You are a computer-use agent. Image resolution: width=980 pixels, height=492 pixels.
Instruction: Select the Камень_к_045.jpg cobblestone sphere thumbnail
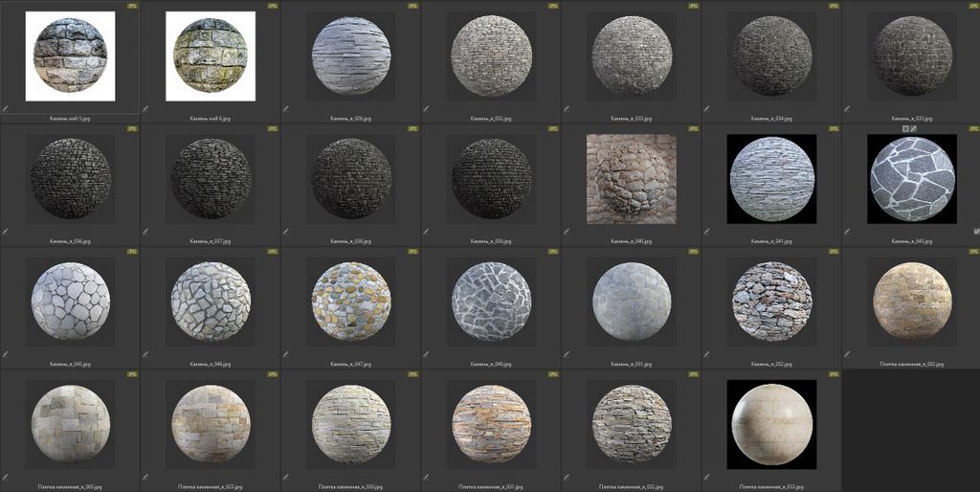(70, 302)
